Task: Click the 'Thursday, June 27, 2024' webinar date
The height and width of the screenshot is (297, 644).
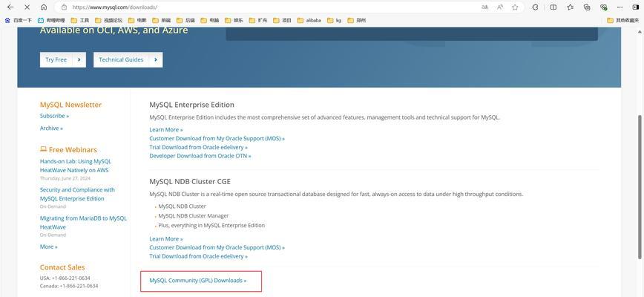Action: coord(65,178)
